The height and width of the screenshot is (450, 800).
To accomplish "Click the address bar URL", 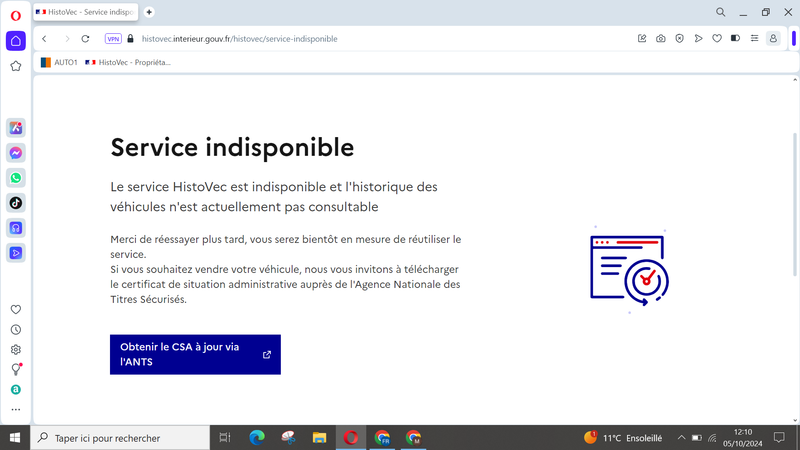I will pyautogui.click(x=239, y=39).
